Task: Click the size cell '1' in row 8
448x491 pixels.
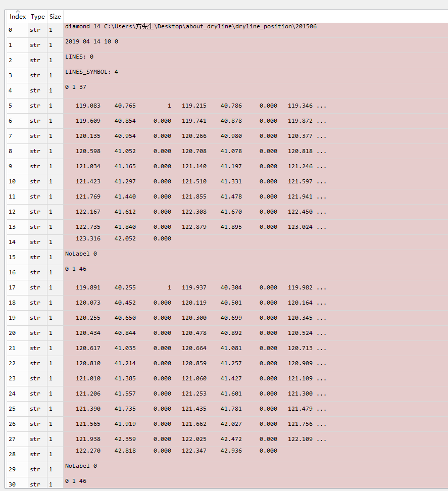Action: coord(55,151)
